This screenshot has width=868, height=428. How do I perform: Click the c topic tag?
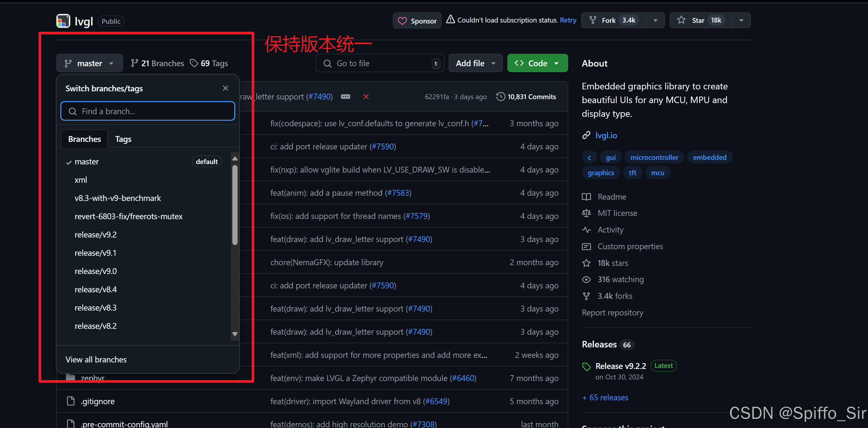tap(589, 158)
